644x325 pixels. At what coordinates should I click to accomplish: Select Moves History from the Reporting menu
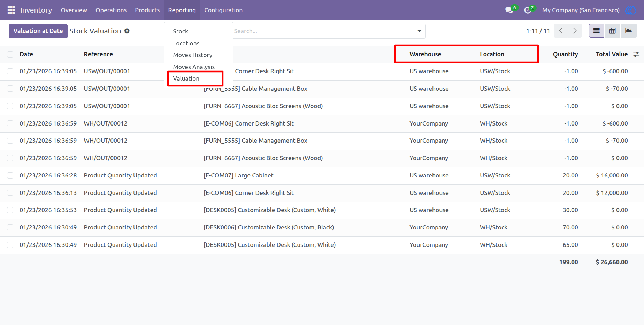(193, 55)
